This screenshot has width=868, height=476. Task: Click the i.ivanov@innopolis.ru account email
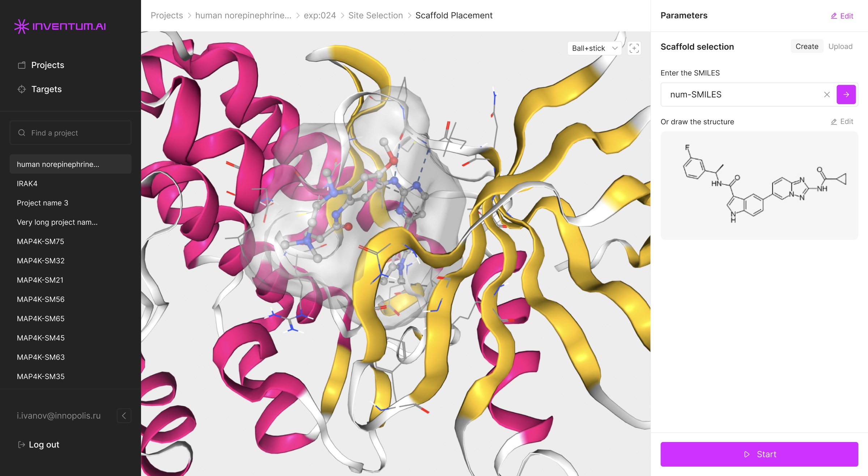pyautogui.click(x=59, y=416)
